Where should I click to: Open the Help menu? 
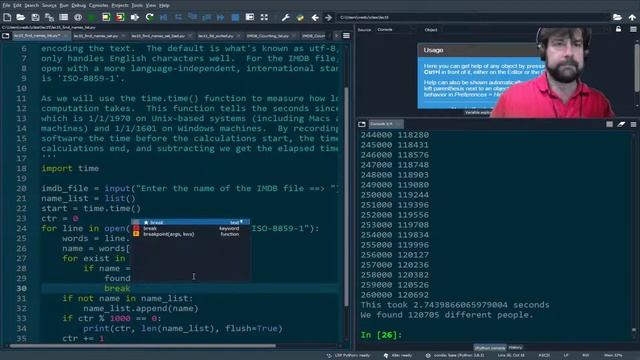[164, 5]
